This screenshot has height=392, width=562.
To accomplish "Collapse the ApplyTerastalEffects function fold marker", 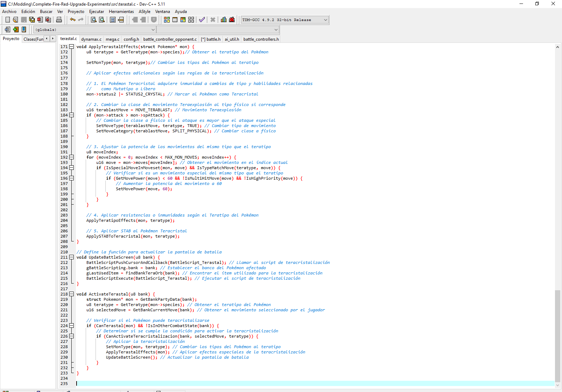I will tap(71, 46).
